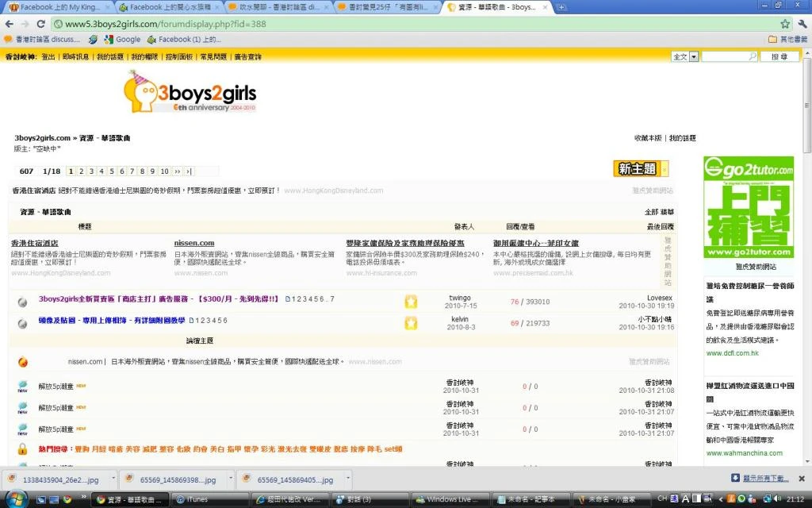The height and width of the screenshot is (508, 812).
Task: Click the Windows Start orb
Action: tap(16, 499)
